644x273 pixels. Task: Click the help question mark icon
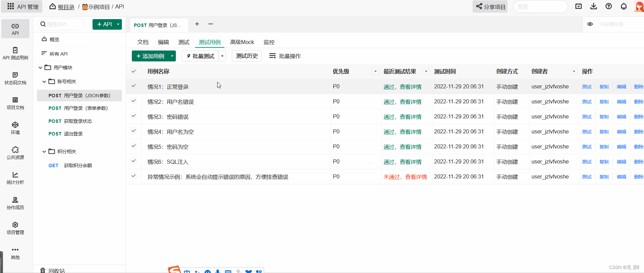608,6
